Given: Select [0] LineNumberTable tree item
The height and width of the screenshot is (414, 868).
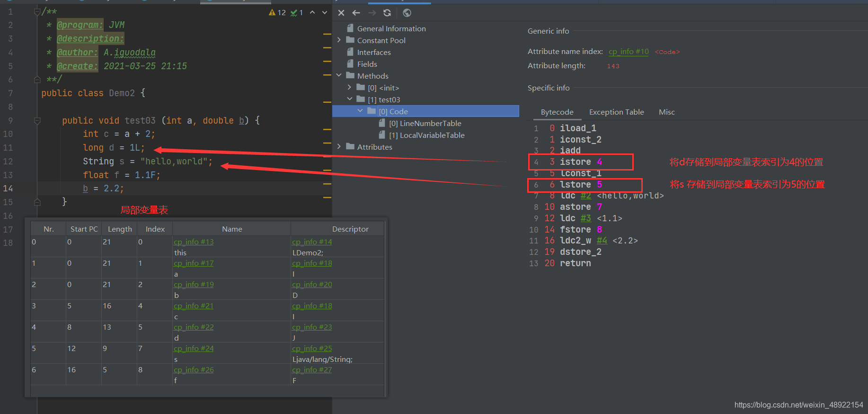Looking at the screenshot, I should click(425, 123).
